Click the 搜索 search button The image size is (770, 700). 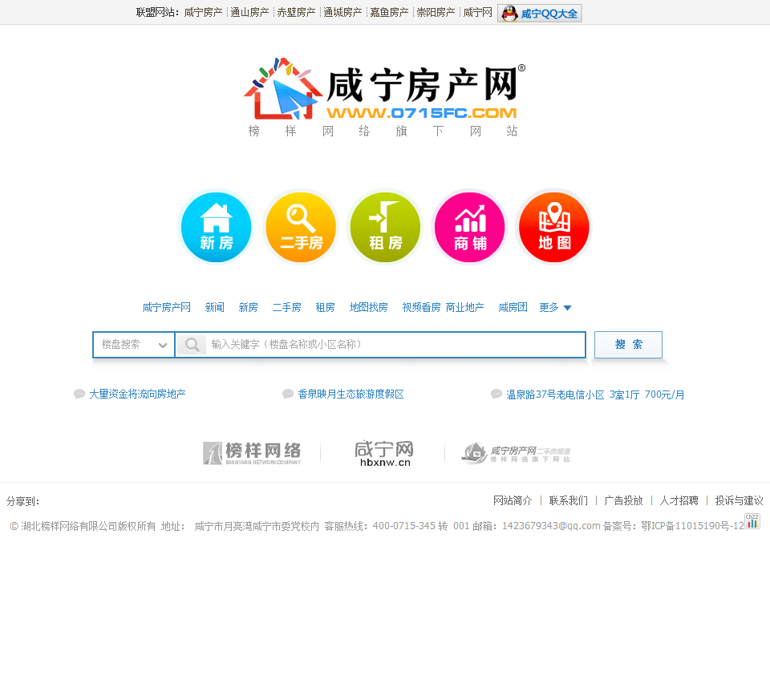[628, 345]
